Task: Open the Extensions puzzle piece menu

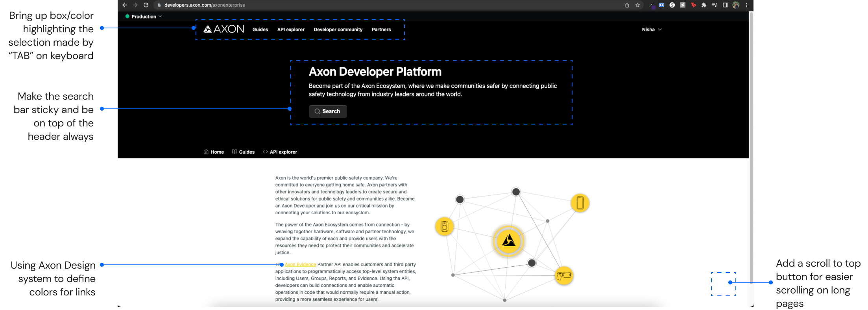Action: pos(704,5)
